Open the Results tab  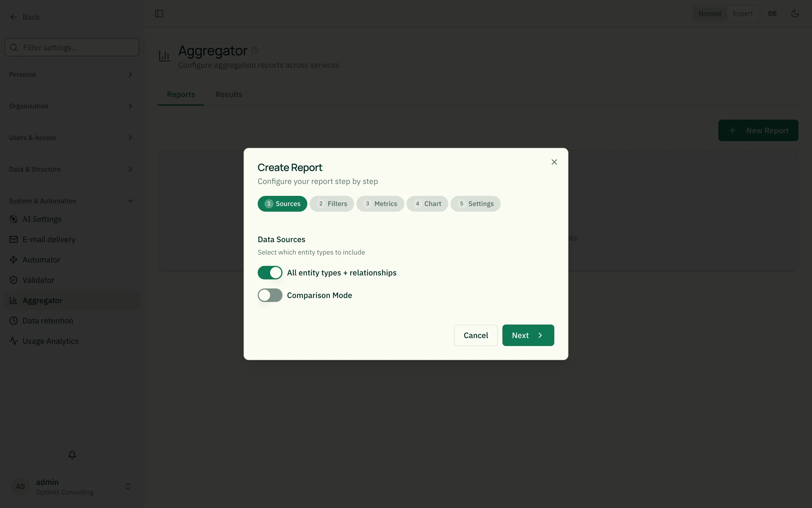229,95
